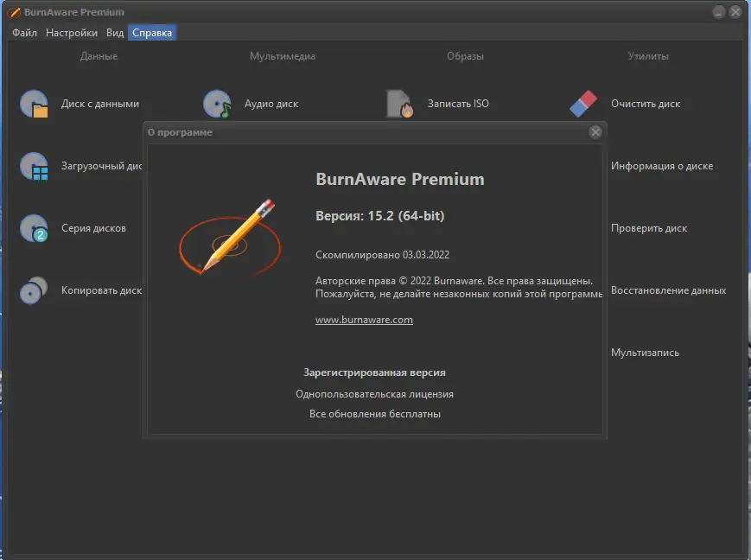
Task: Open the Data Disc icon
Action: [x=34, y=104]
